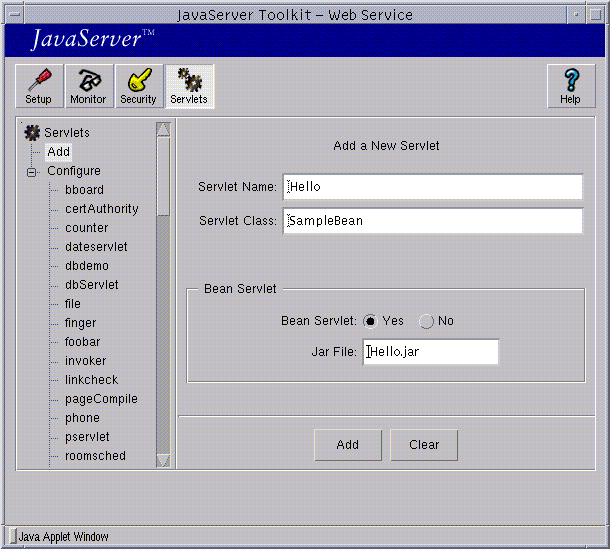Select certAuthority servlet in tree

pyautogui.click(x=102, y=209)
